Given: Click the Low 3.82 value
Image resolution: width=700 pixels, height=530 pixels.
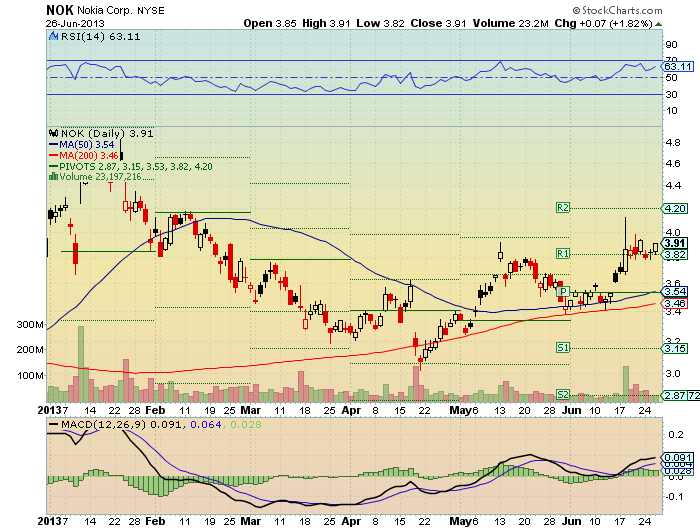Looking at the screenshot, I should [380, 24].
